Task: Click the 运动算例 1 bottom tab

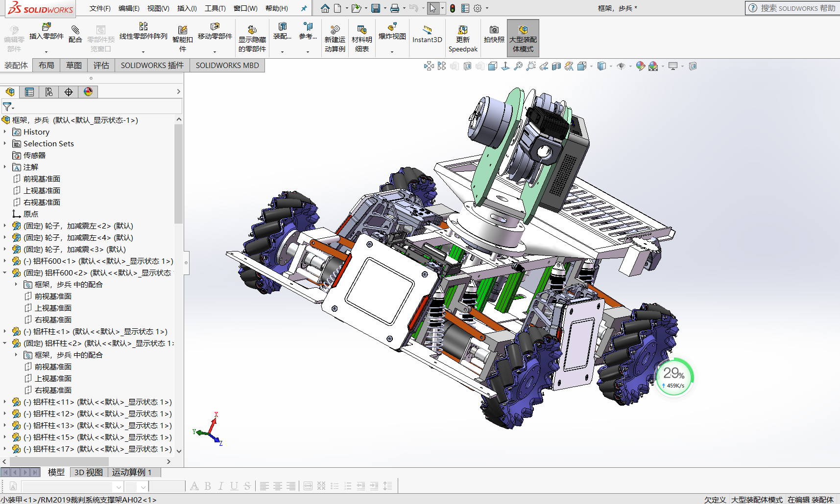Action: (132, 472)
